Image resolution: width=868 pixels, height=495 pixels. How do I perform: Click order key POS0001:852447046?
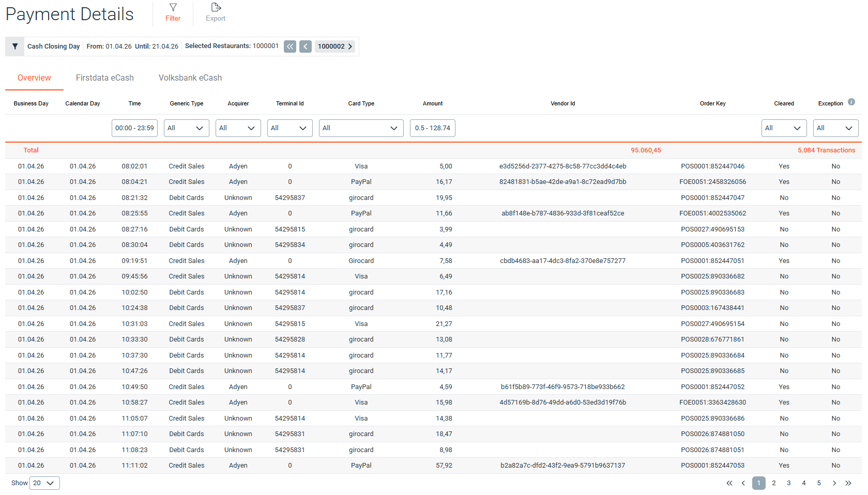click(713, 166)
